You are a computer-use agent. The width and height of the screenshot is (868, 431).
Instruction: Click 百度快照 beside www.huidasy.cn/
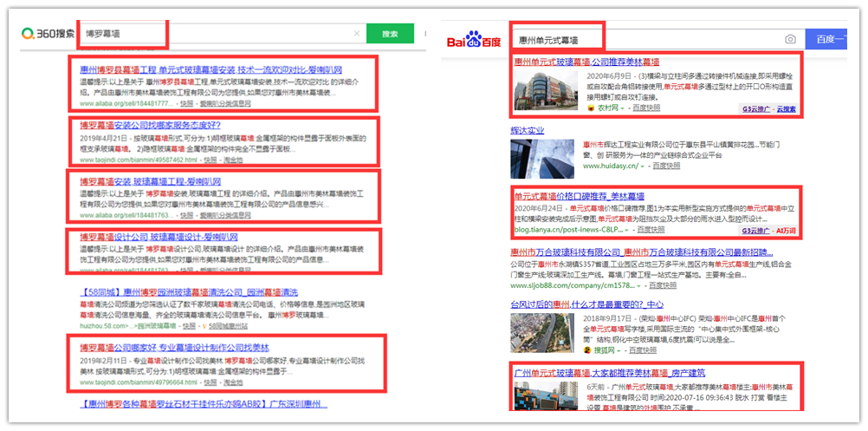coord(666,166)
